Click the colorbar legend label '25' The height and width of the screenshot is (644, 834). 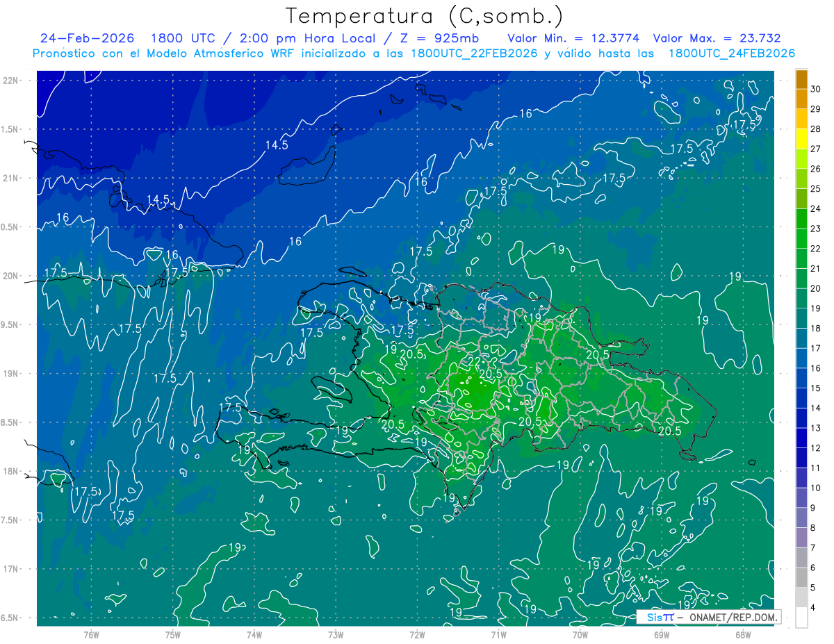point(815,189)
